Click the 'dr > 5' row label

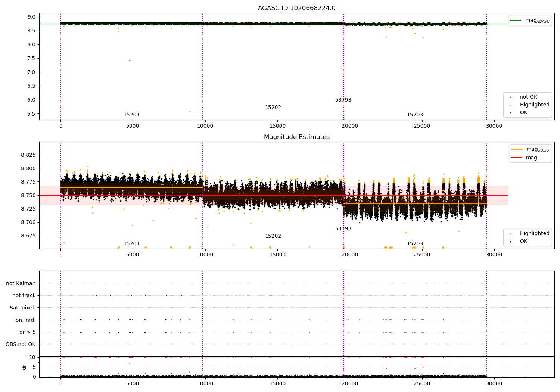(28, 332)
